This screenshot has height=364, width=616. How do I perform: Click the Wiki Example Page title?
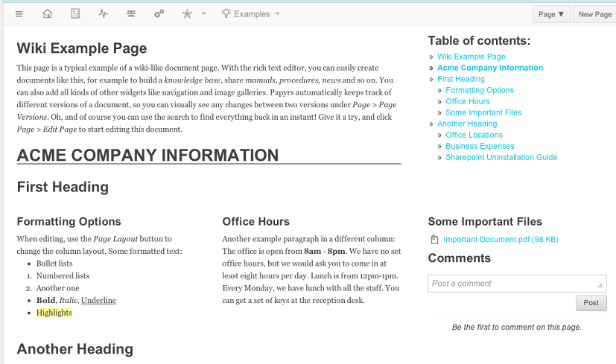82,48
